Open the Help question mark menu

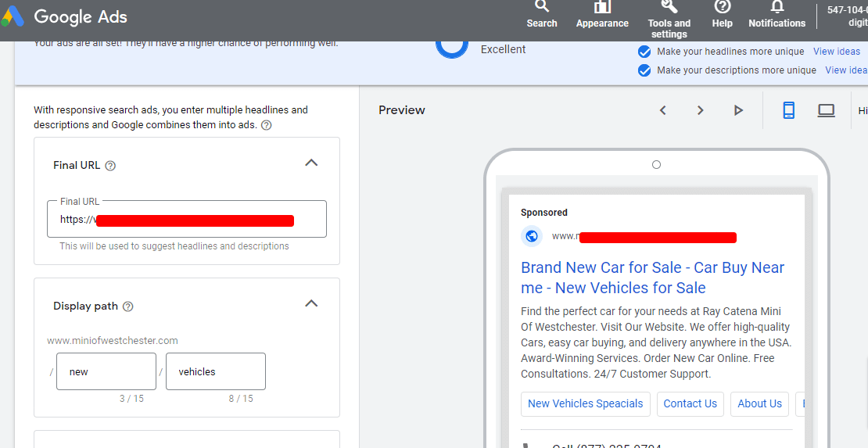[723, 8]
